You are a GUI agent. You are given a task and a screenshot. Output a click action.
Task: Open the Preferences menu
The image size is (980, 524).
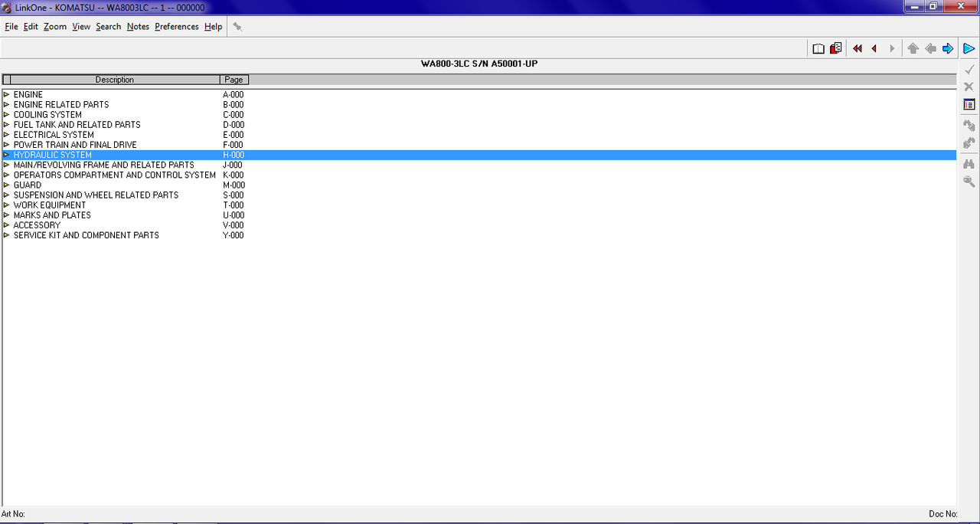coord(177,26)
